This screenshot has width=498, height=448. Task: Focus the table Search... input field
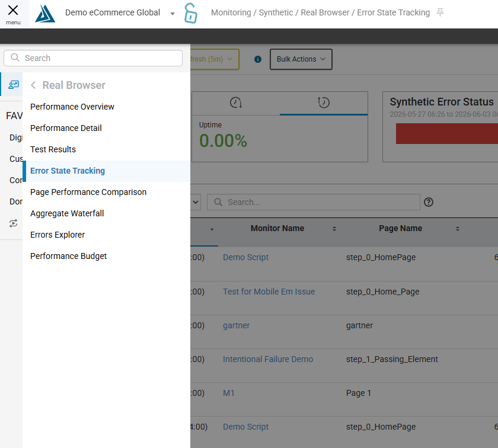pyautogui.click(x=314, y=202)
